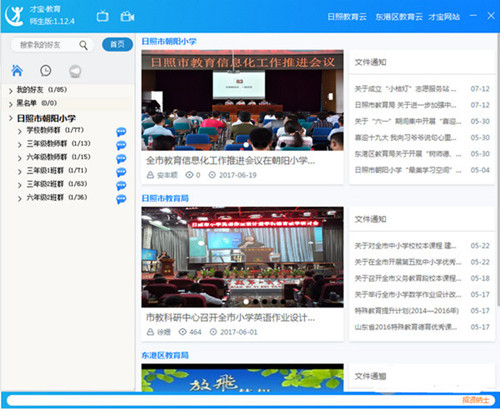Open the video camera icon in the header
The width and height of the screenshot is (500, 409).
(x=127, y=16)
